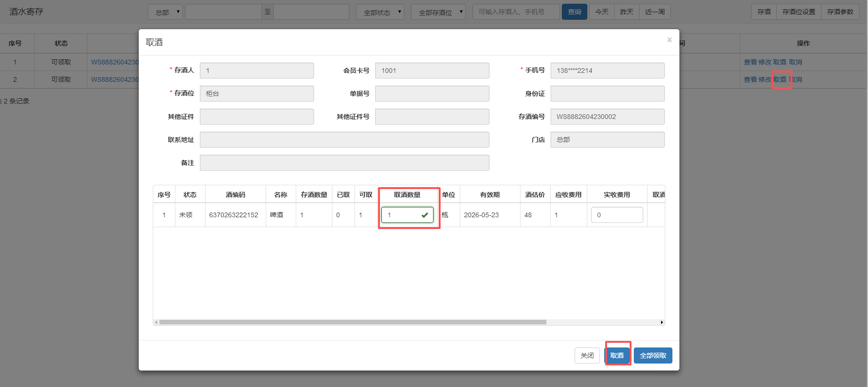868x387 pixels.
Task: Open 存酒位设置
Action: pyautogui.click(x=799, y=12)
